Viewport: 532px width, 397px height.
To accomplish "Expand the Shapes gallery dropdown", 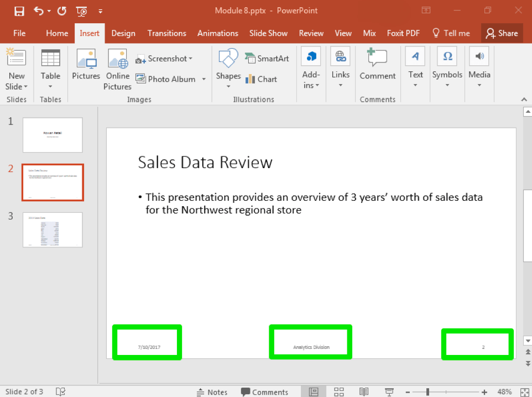I will [x=228, y=86].
